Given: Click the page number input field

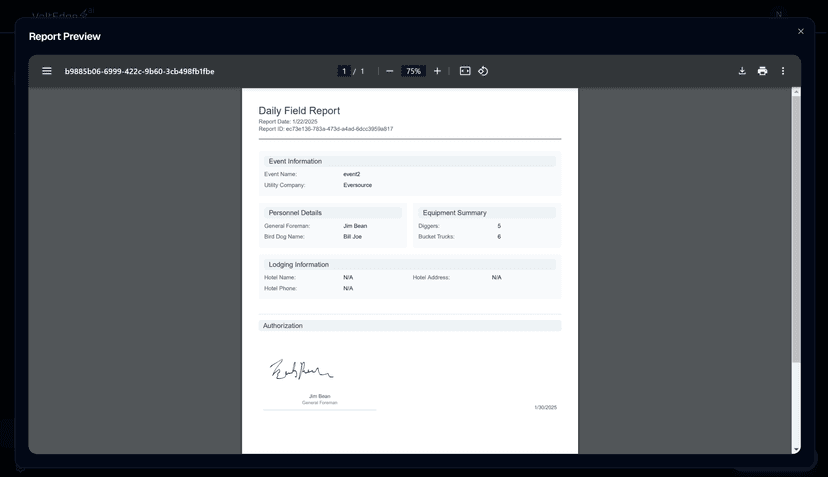Looking at the screenshot, I should tap(344, 71).
